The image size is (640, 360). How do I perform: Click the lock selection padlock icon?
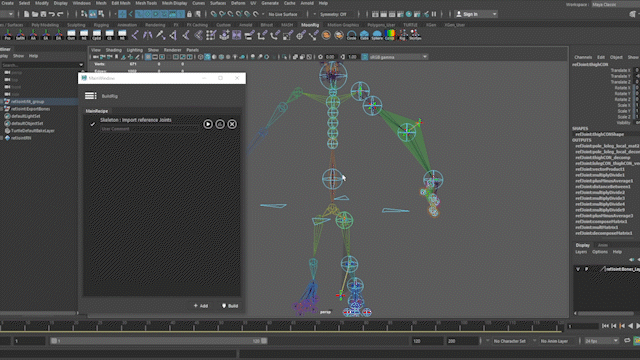tap(189, 14)
